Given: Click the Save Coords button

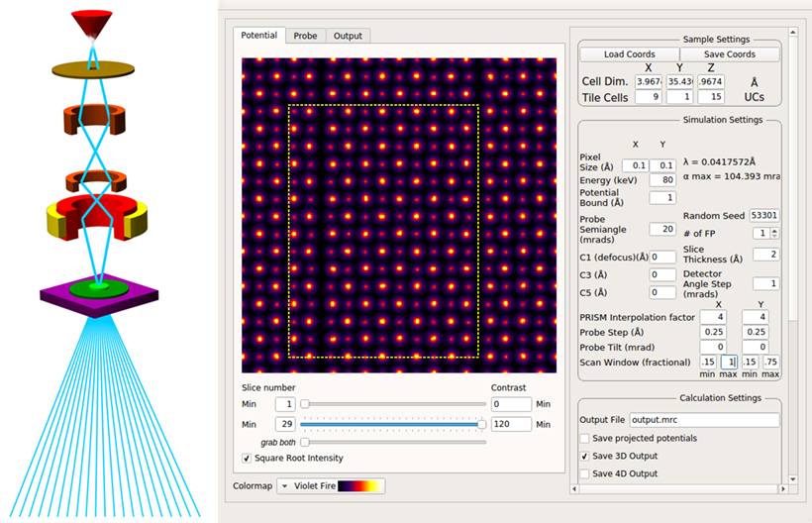Looking at the screenshot, I should (x=729, y=54).
